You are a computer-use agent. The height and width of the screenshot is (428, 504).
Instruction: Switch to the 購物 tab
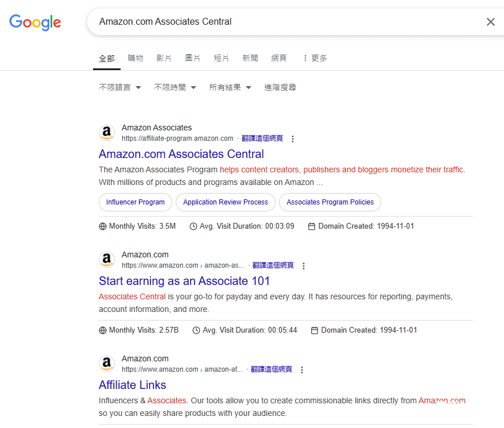[x=135, y=58]
